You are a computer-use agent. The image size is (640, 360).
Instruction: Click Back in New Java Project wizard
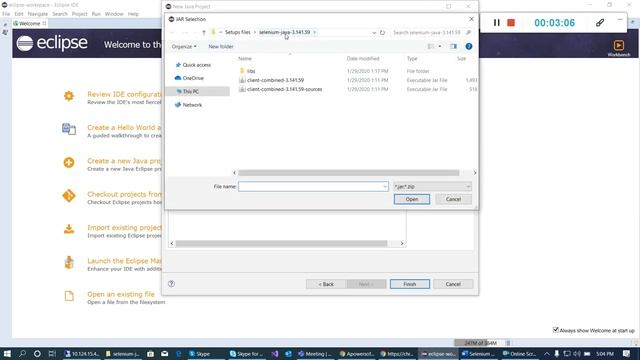coord(326,284)
